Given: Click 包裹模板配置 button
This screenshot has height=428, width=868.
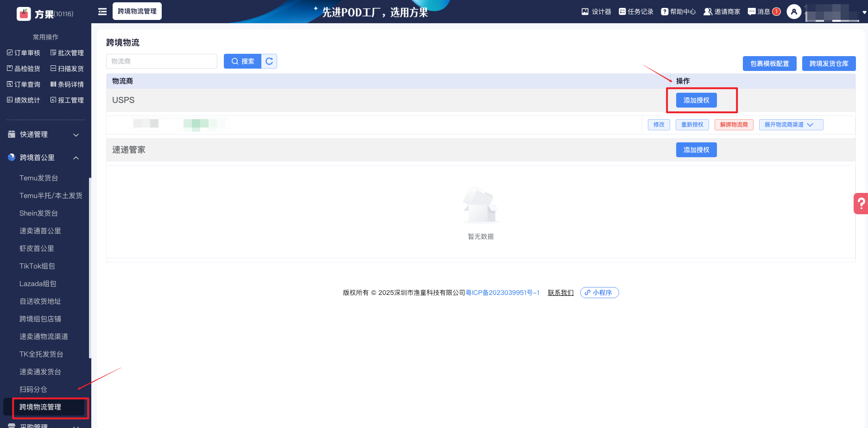Looking at the screenshot, I should click(770, 64).
